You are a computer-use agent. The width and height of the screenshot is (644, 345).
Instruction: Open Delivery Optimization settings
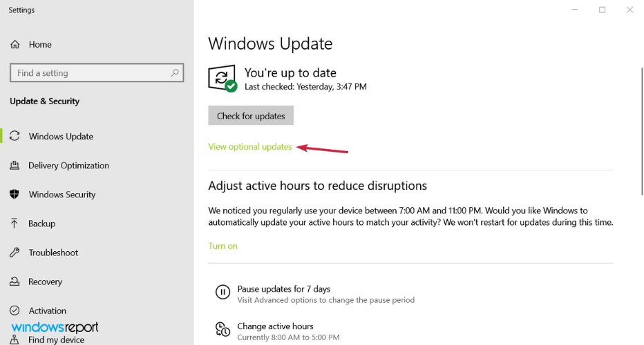tap(68, 166)
